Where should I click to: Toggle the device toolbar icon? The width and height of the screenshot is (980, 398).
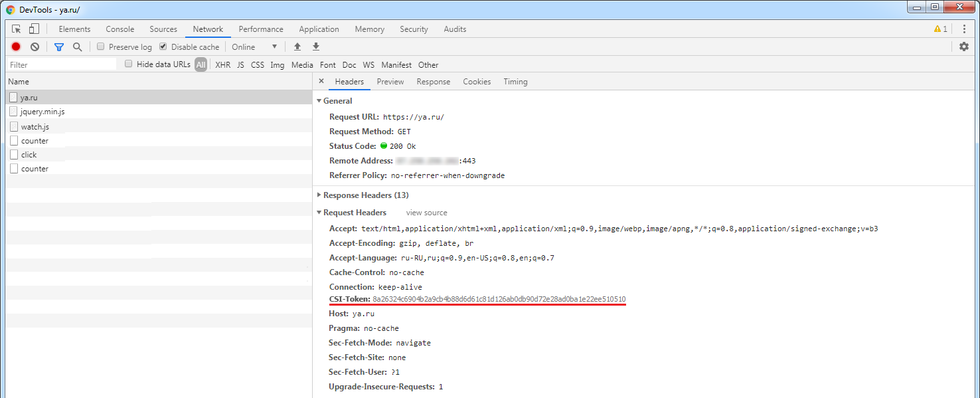tap(34, 29)
